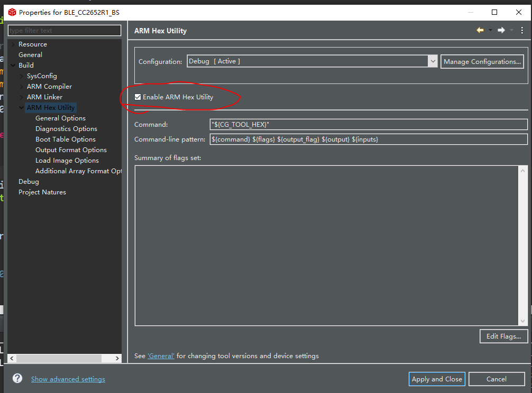Select Debug tree item
The height and width of the screenshot is (393, 532).
pyautogui.click(x=29, y=182)
